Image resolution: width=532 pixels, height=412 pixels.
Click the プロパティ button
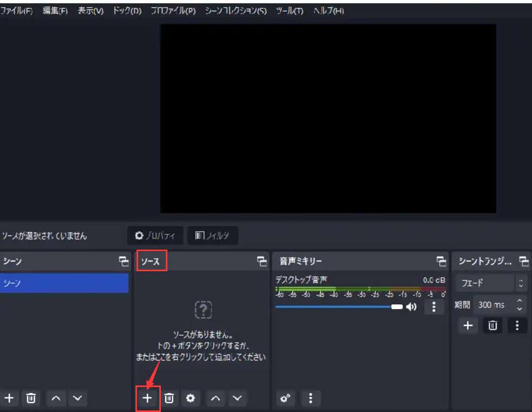click(155, 236)
